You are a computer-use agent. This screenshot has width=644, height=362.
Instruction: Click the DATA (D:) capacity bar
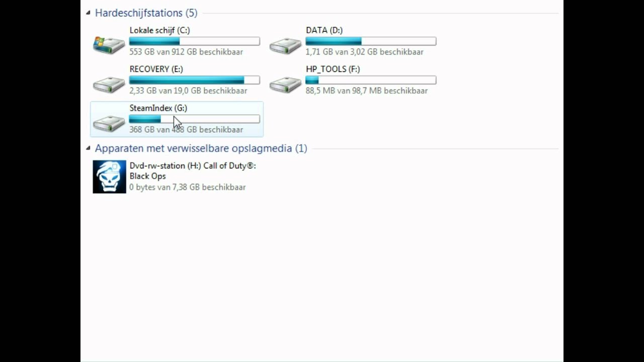[371, 41]
